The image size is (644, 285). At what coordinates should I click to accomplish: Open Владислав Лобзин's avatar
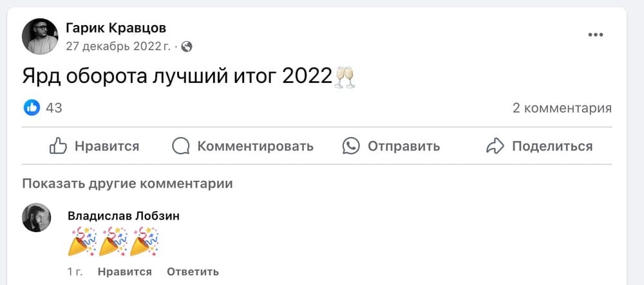[x=37, y=217]
